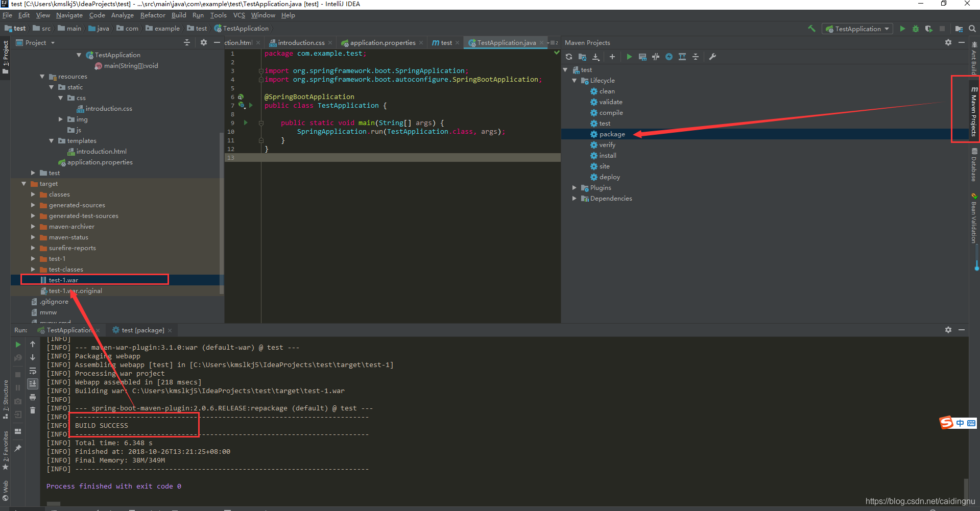Viewport: 980px width, 511px height.
Task: Open Maven settings wrench icon
Action: (x=712, y=57)
